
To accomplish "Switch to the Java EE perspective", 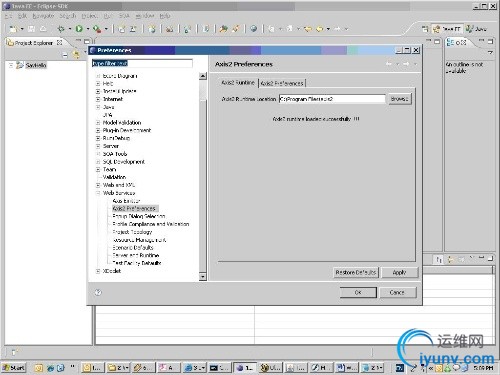I will pos(447,29).
